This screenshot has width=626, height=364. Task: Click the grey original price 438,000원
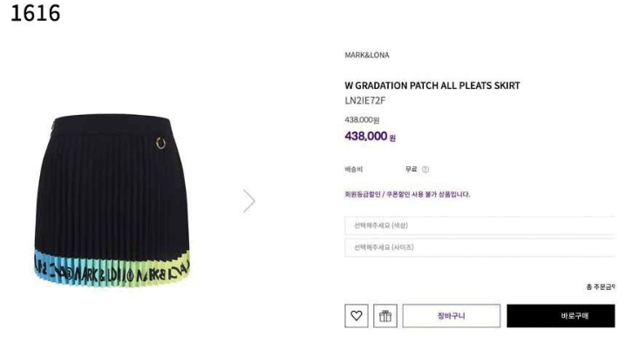point(362,119)
